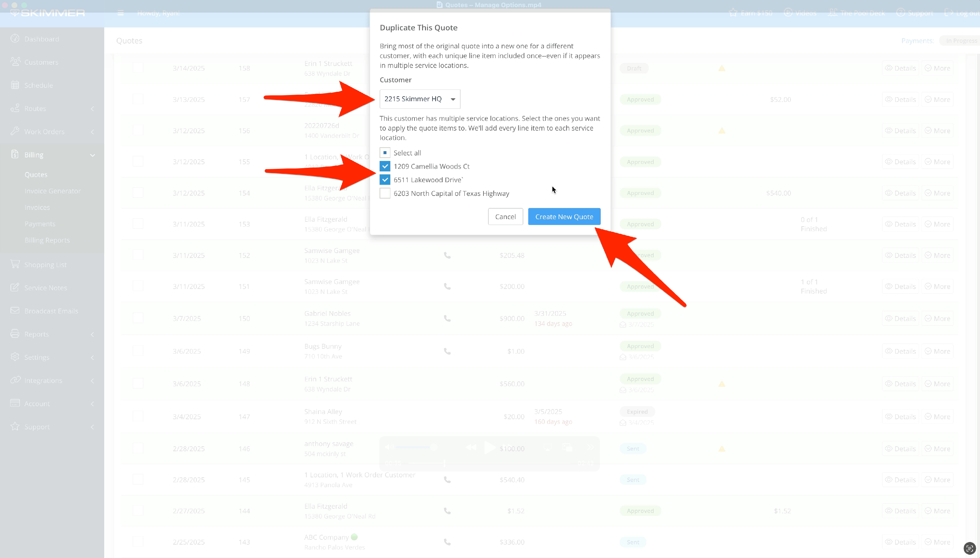Open Dashboard in the sidebar

pos(41,39)
